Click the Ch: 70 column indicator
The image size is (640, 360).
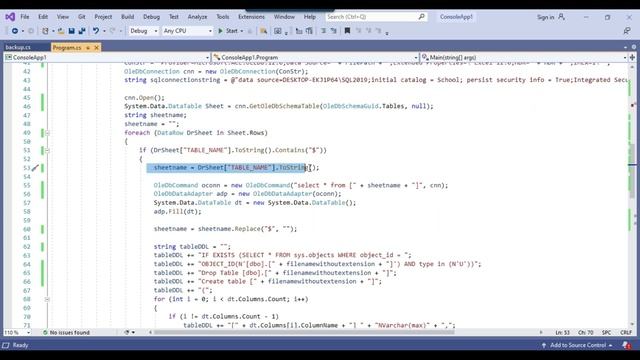(586, 333)
